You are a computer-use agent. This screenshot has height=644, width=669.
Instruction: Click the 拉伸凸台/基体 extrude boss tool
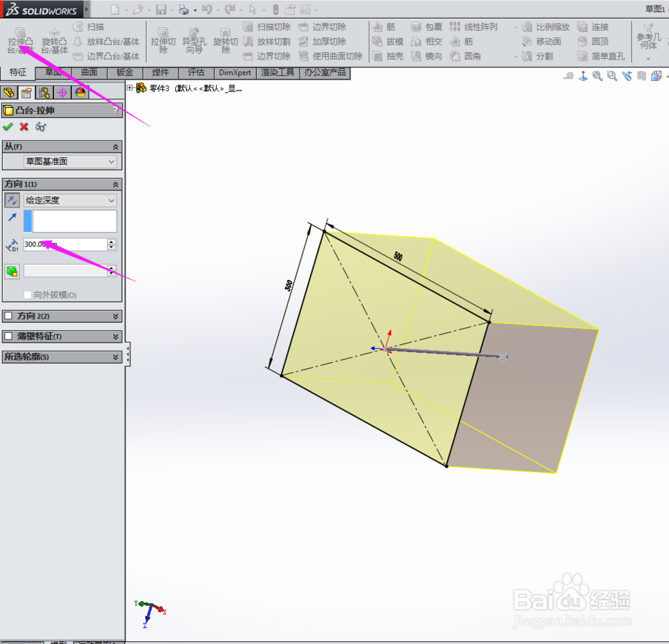pos(20,41)
